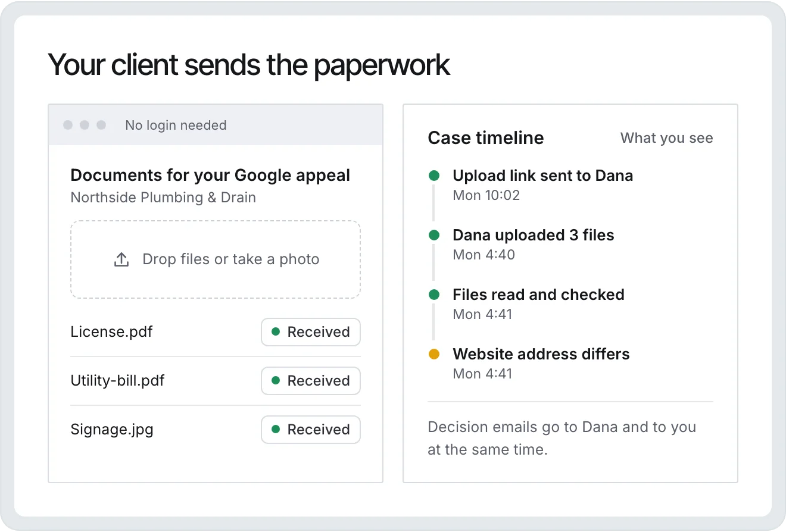The height and width of the screenshot is (532, 786).
Task: Open the 'Website address differs' warning entry
Action: (541, 354)
